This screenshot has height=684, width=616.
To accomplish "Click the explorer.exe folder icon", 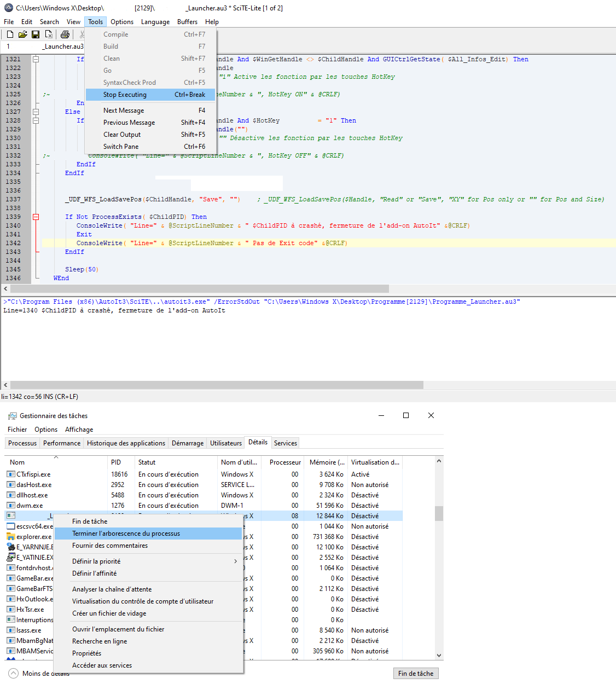I will point(11,537).
